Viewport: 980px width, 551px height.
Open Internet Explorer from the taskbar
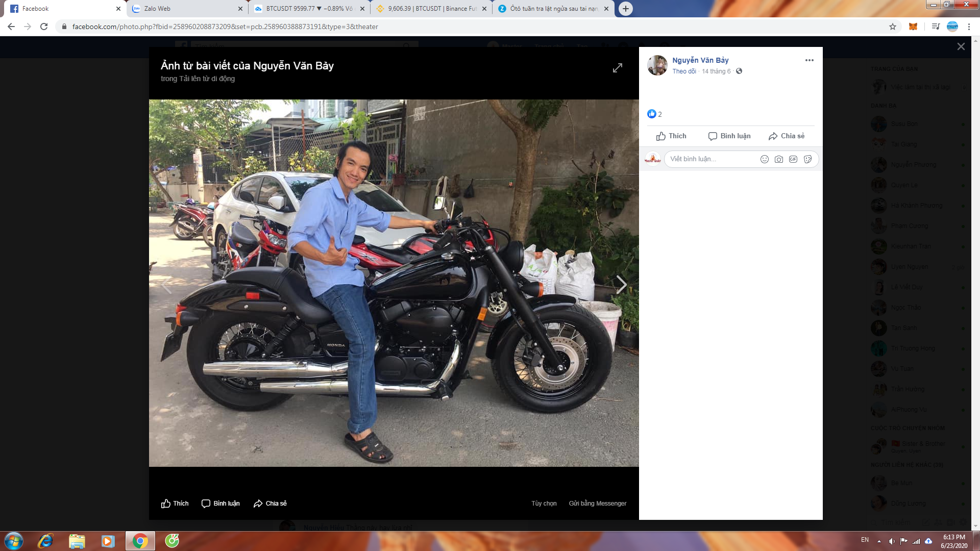[x=45, y=541]
